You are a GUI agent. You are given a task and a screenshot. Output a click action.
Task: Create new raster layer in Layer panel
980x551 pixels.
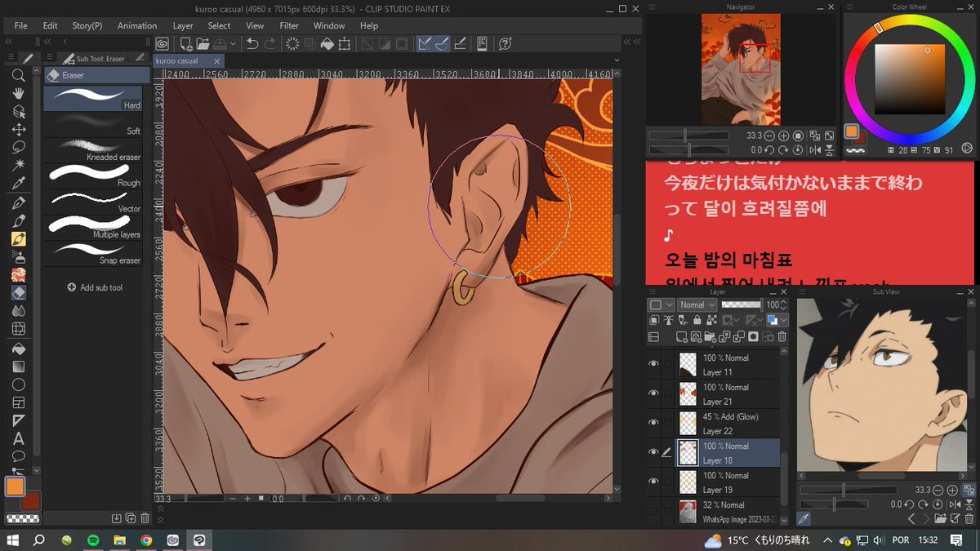[682, 337]
